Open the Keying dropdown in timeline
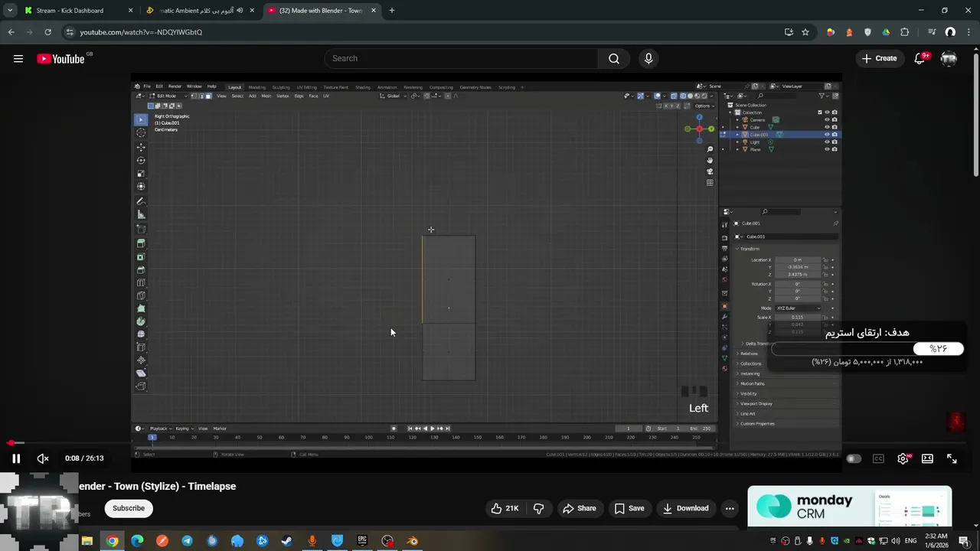The width and height of the screenshot is (980, 551). (184, 429)
